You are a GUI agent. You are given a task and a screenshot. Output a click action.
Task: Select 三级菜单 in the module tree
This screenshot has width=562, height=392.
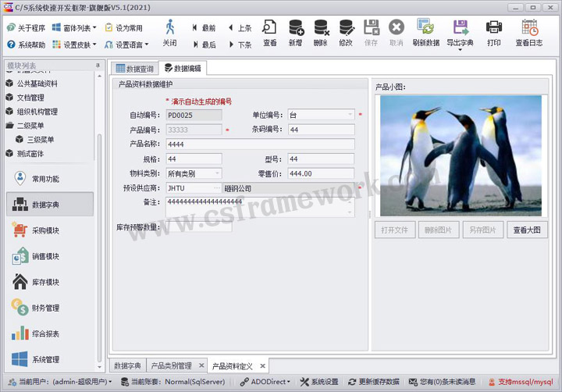click(41, 139)
